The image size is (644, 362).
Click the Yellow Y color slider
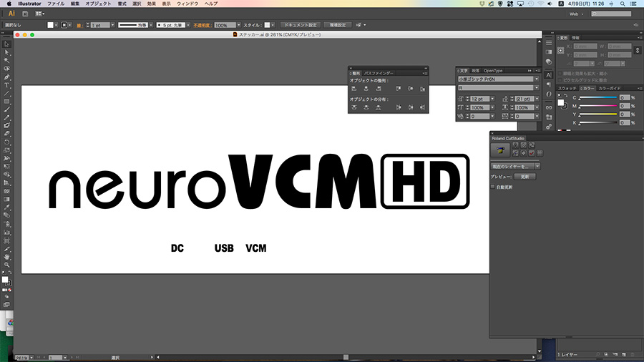coord(598,114)
